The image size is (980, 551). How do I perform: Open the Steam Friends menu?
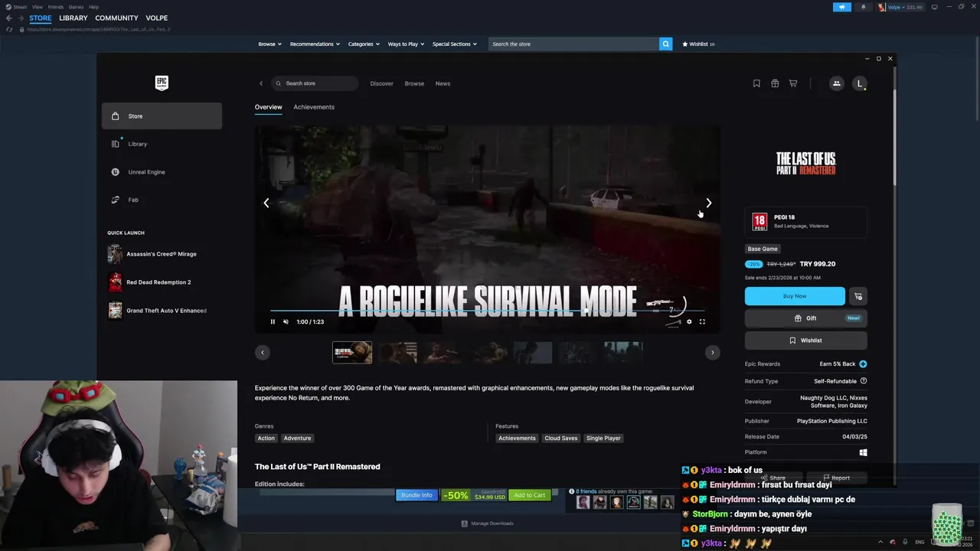tap(56, 7)
